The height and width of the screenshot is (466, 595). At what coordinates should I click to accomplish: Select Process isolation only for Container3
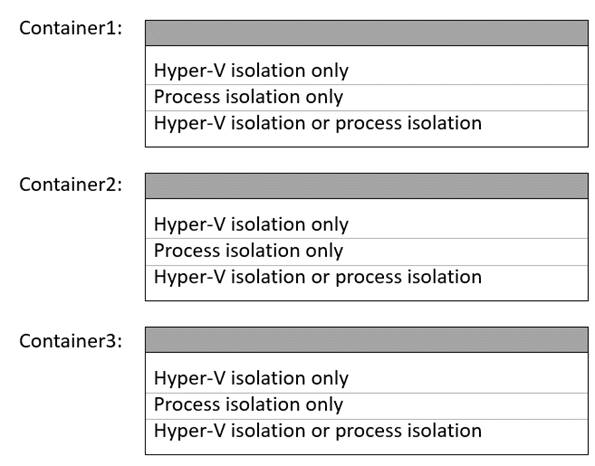pyautogui.click(x=367, y=406)
